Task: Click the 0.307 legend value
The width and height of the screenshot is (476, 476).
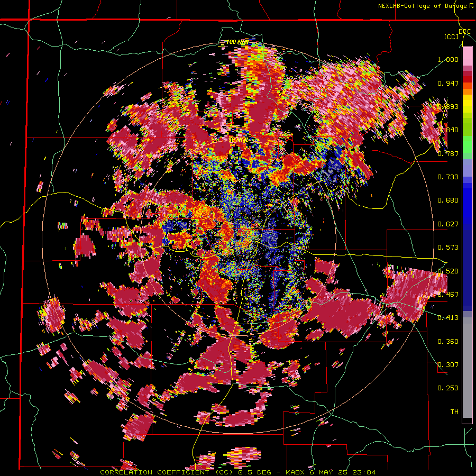Action: click(448, 365)
